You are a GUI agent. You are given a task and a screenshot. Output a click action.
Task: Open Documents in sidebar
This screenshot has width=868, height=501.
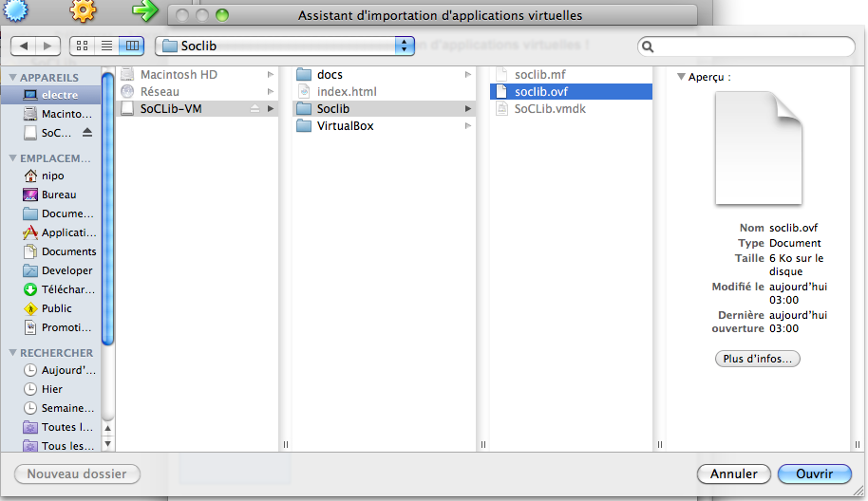[51, 251]
